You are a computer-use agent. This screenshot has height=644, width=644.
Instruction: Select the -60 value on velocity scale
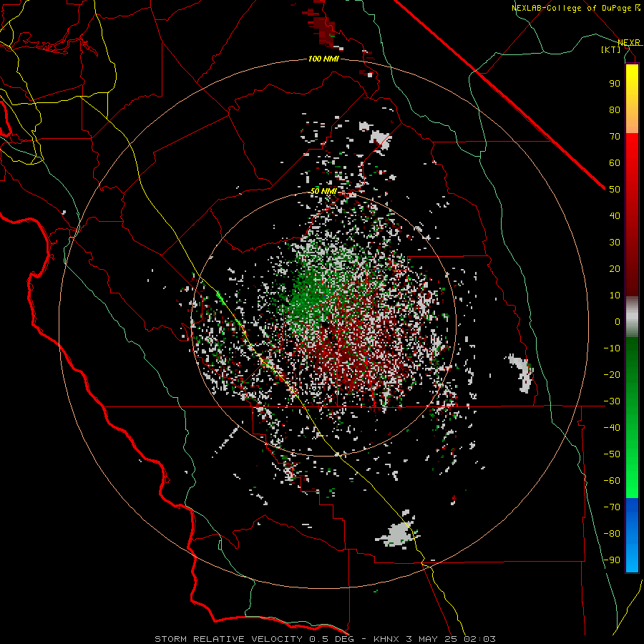pos(612,481)
